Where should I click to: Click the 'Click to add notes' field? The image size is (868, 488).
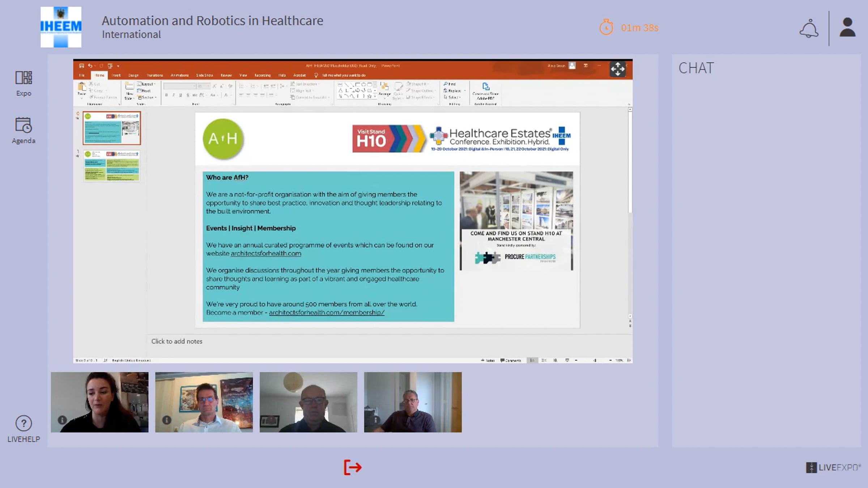(x=177, y=341)
